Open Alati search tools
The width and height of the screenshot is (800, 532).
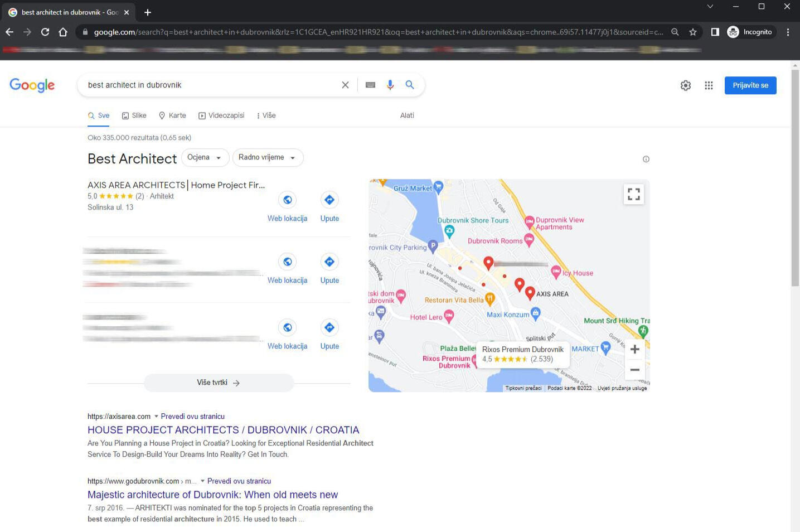click(x=407, y=115)
